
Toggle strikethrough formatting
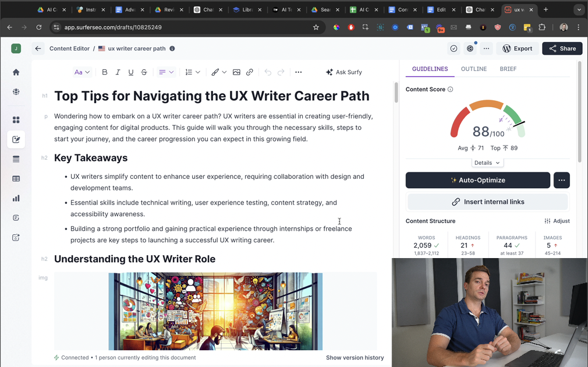click(144, 72)
